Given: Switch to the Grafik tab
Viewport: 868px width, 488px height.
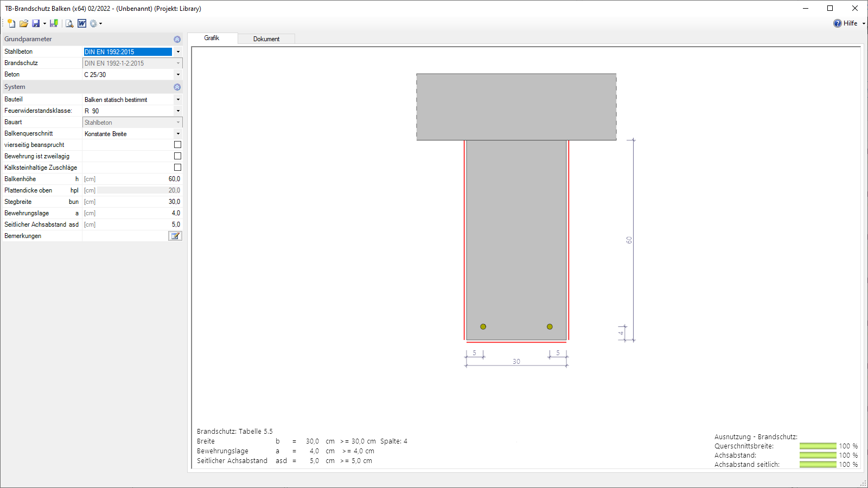Looking at the screenshot, I should click(212, 38).
